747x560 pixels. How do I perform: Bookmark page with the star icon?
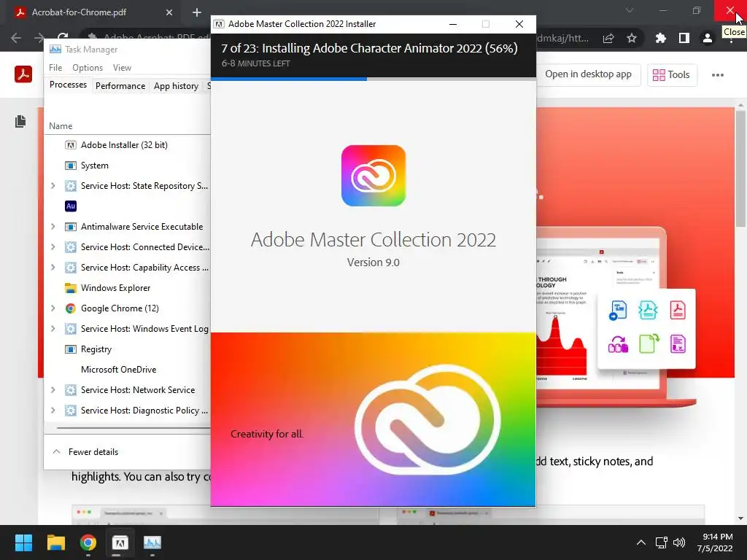[632, 38]
